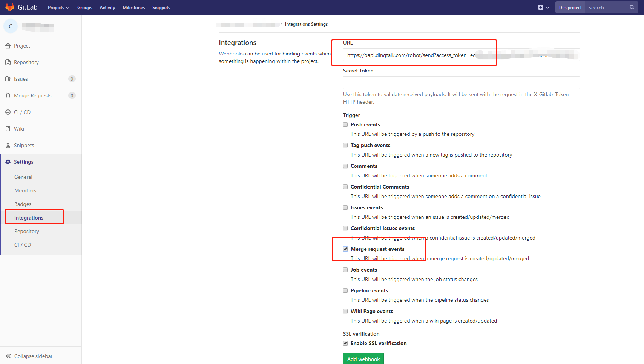Click inside the Secret Token field
Screen dimensions: 644x364
tap(461, 83)
